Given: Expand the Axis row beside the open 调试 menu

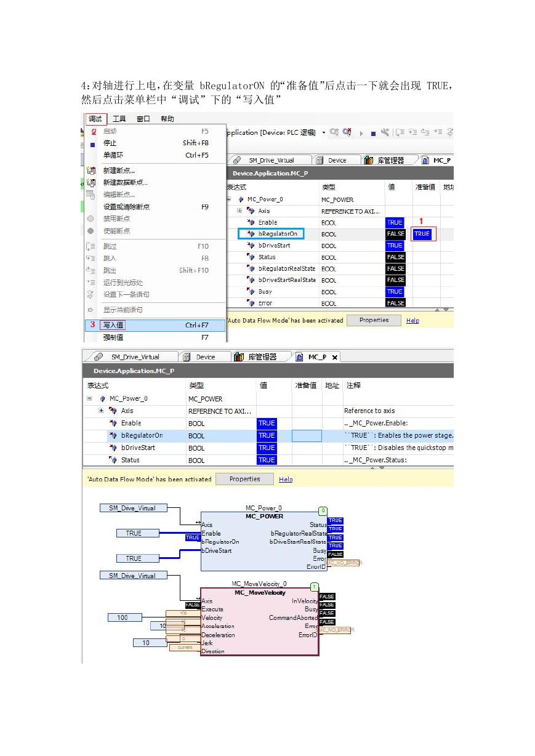Looking at the screenshot, I should click(239, 211).
